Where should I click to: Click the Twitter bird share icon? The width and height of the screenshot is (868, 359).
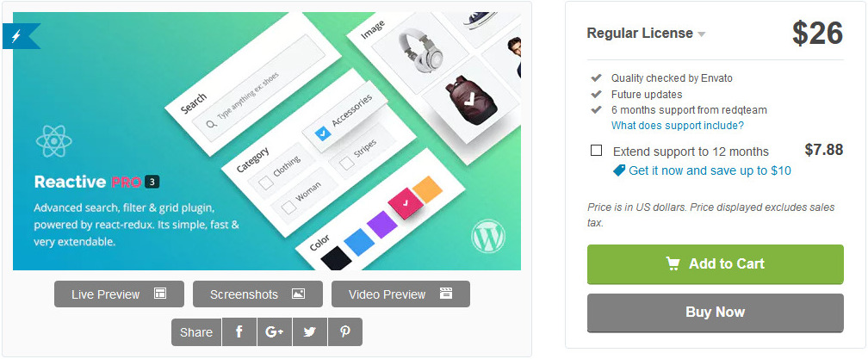(x=310, y=332)
